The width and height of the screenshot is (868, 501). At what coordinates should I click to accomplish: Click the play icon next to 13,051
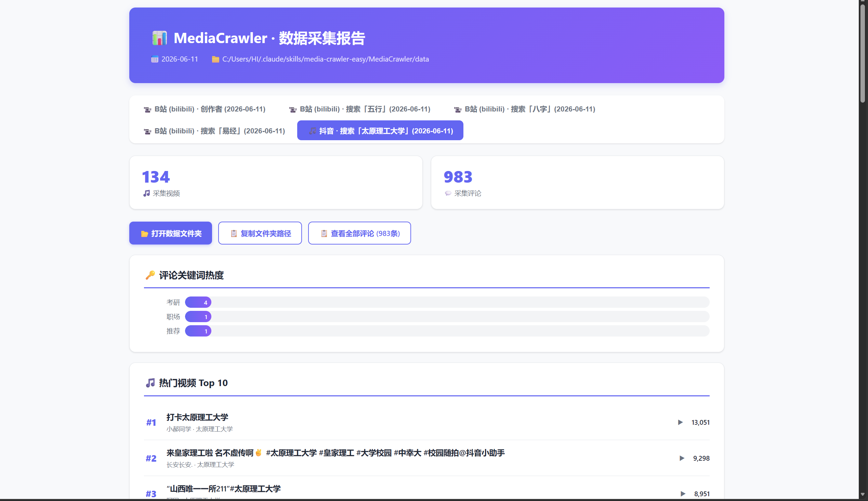click(680, 422)
